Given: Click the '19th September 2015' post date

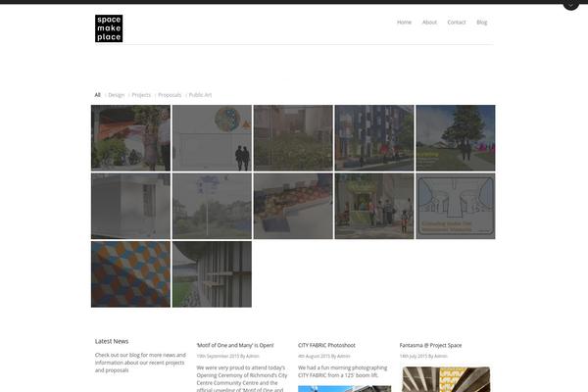Looking at the screenshot, I should coord(218,356).
